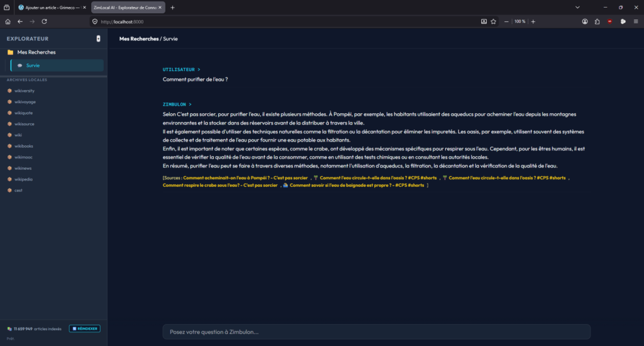This screenshot has width=644, height=346.
Task: Click the wikivoyage archive icon
Action: tap(9, 102)
